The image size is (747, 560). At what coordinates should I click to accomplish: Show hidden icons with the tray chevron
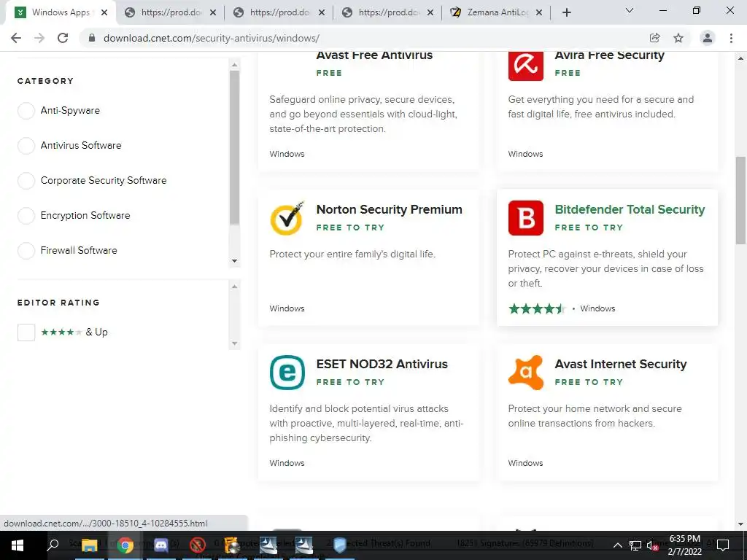coord(617,545)
